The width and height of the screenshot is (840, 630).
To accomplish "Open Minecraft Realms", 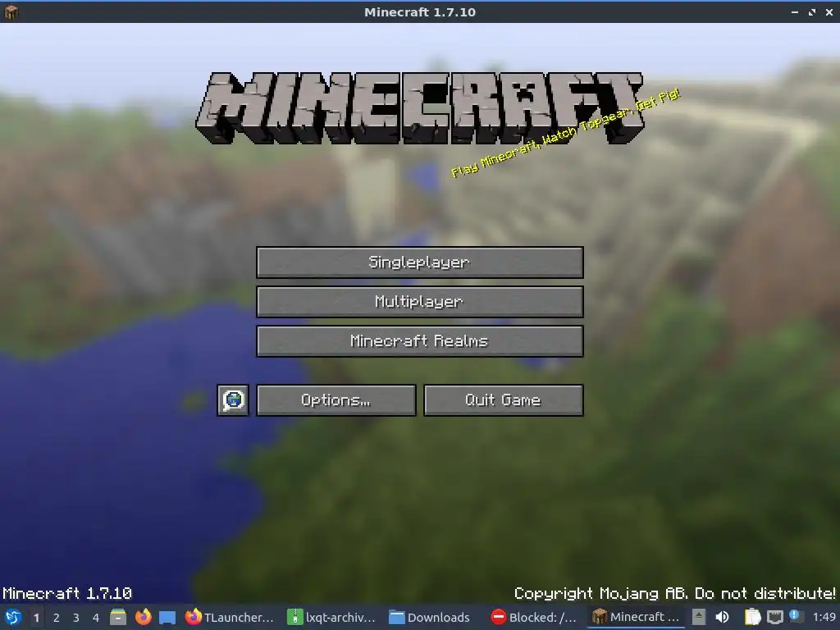I will [419, 341].
